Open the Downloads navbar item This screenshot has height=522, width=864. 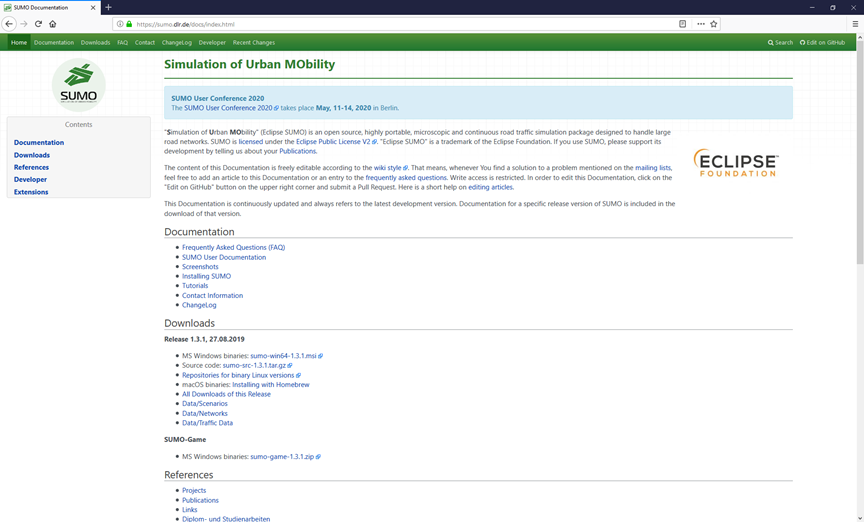pyautogui.click(x=95, y=42)
